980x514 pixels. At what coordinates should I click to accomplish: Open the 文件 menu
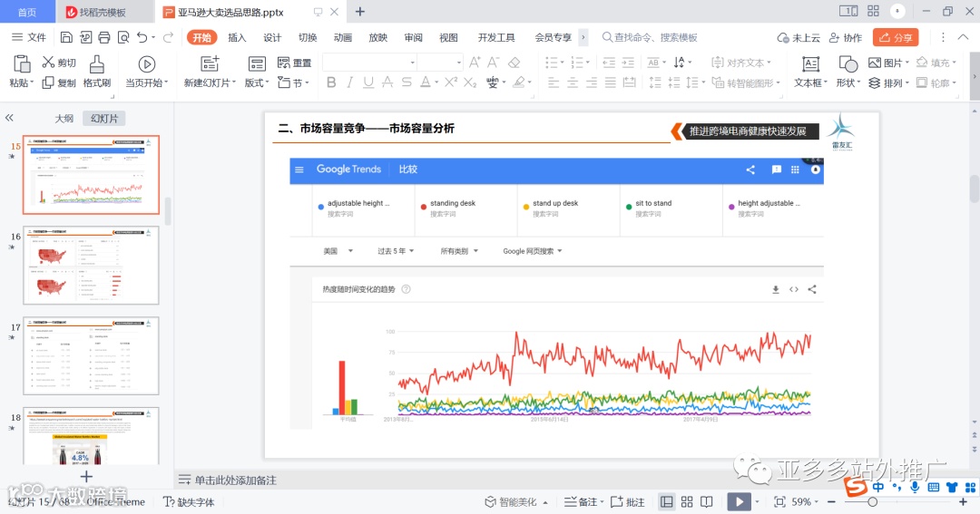[29, 37]
